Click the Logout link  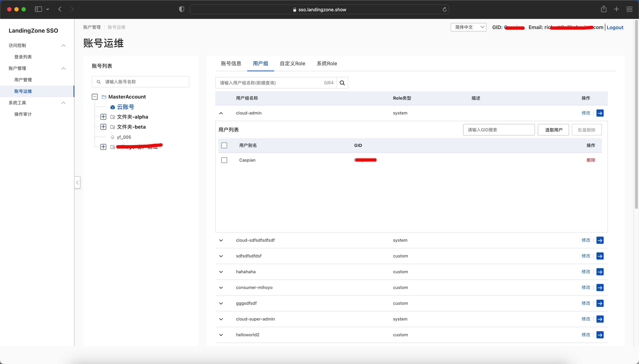click(615, 28)
